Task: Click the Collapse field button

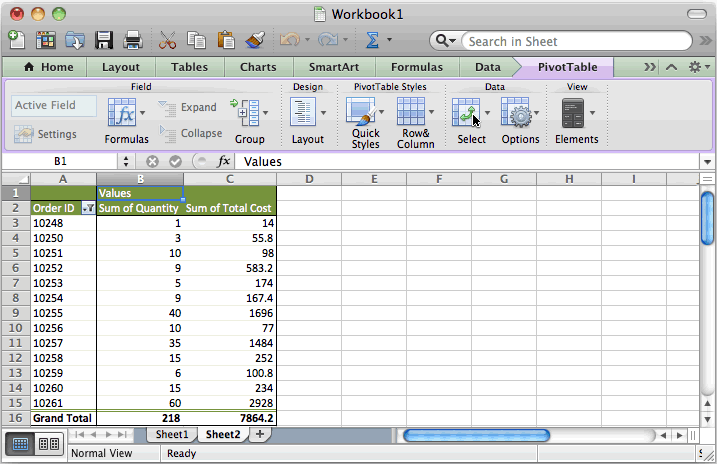Action: [190, 133]
